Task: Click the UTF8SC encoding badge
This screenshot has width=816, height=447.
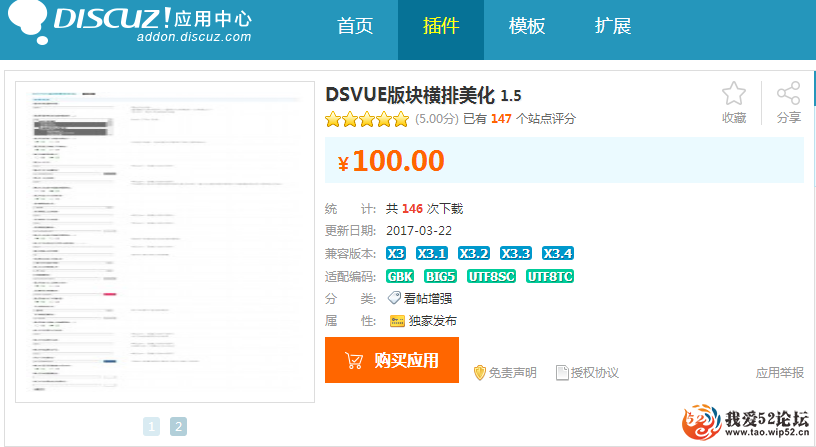Action: coord(491,276)
